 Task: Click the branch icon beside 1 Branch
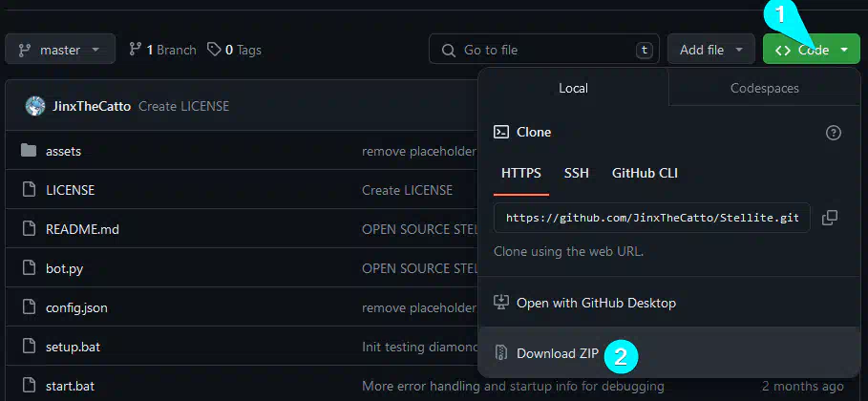tap(136, 50)
